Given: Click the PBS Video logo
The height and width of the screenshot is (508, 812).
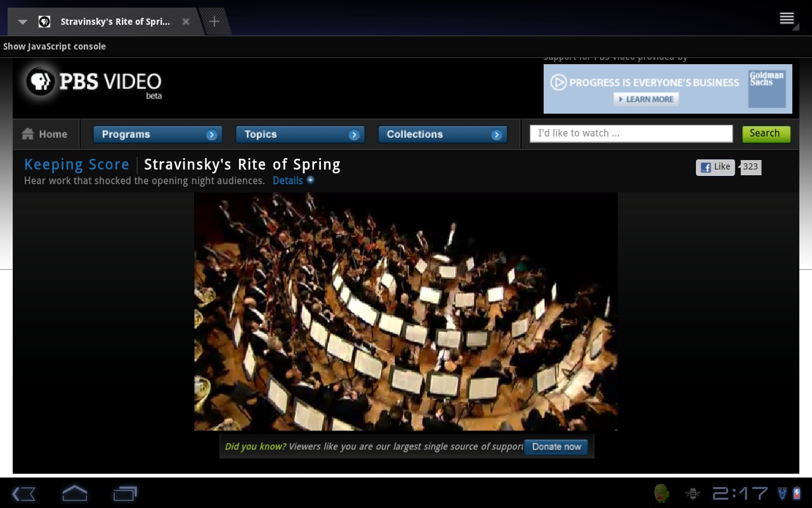Looking at the screenshot, I should pyautogui.click(x=93, y=83).
